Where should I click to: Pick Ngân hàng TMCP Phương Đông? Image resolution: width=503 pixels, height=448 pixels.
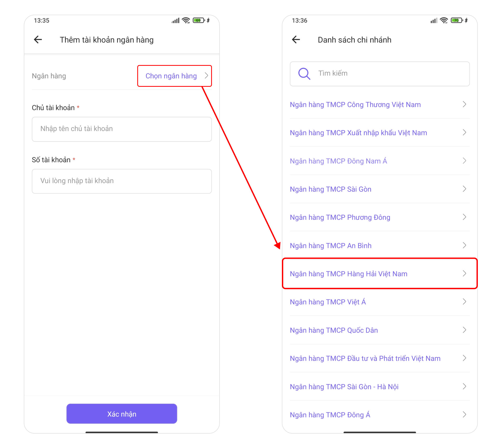380,217
